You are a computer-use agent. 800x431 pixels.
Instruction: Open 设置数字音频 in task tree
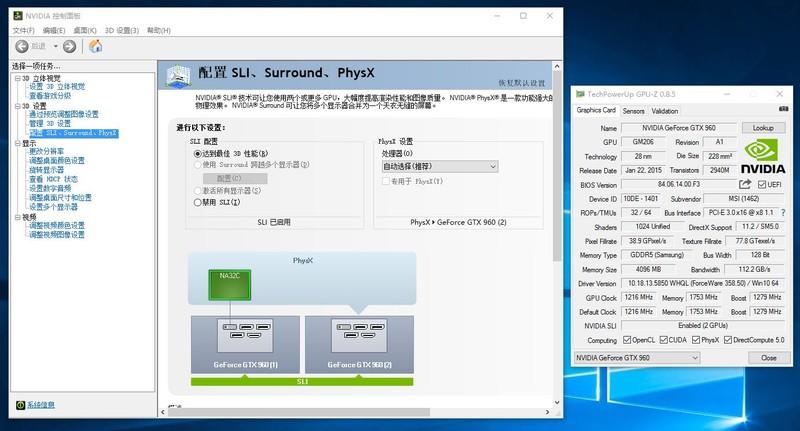pyautogui.click(x=50, y=189)
